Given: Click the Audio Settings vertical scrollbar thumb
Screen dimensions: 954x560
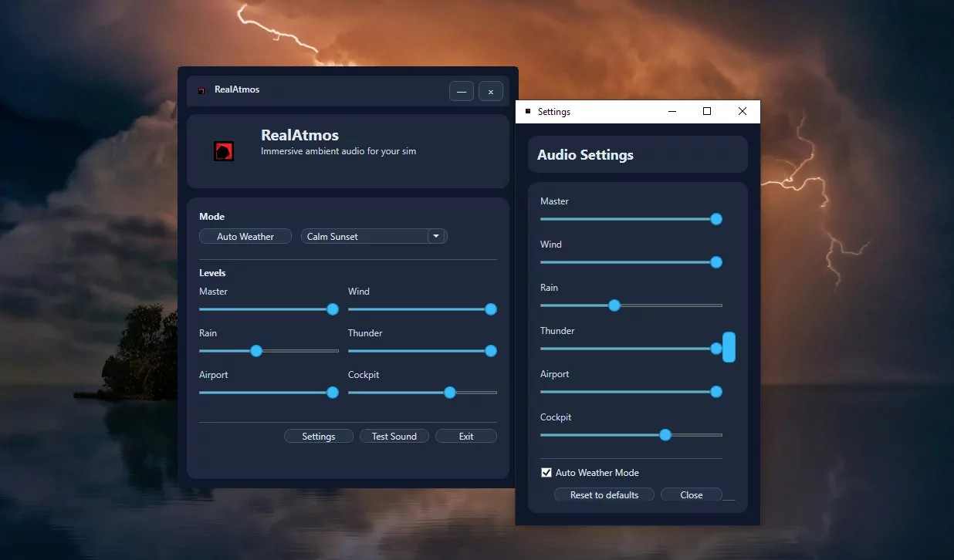Looking at the screenshot, I should tap(729, 347).
